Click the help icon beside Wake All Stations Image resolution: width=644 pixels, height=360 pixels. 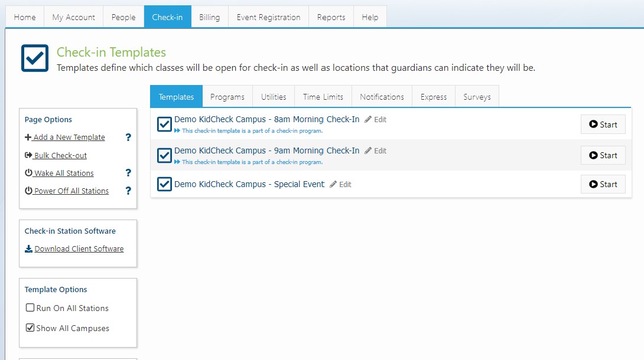click(x=128, y=173)
